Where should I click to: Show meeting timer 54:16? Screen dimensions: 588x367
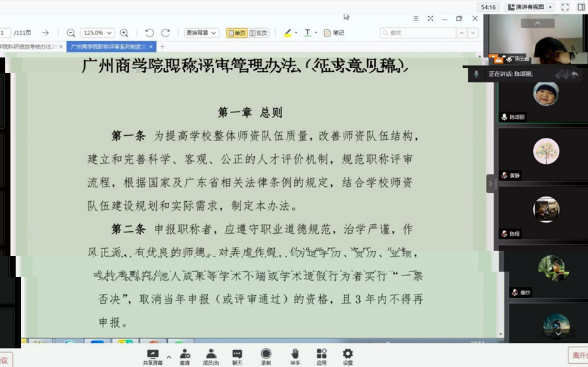[x=488, y=7]
